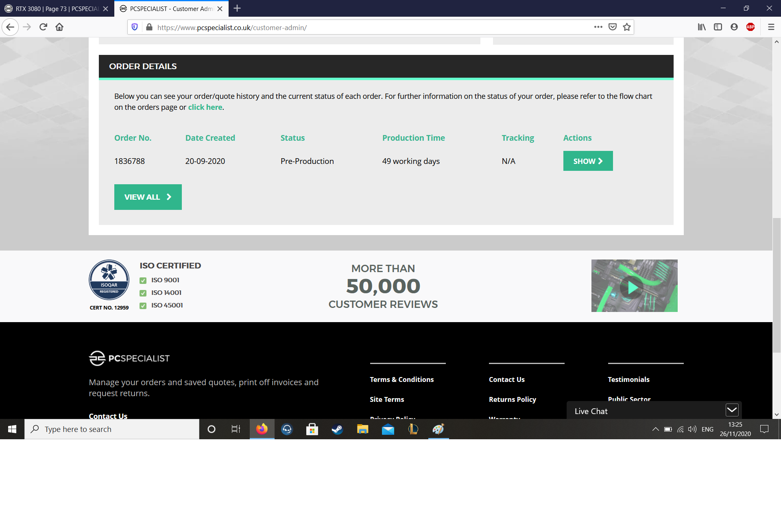The image size is (781, 532).
Task: Open the Adblock Plus extension
Action: tap(750, 27)
